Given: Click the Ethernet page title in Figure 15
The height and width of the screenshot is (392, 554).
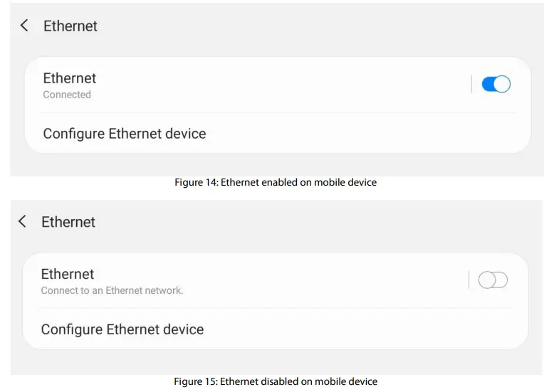Looking at the screenshot, I should click(68, 222).
